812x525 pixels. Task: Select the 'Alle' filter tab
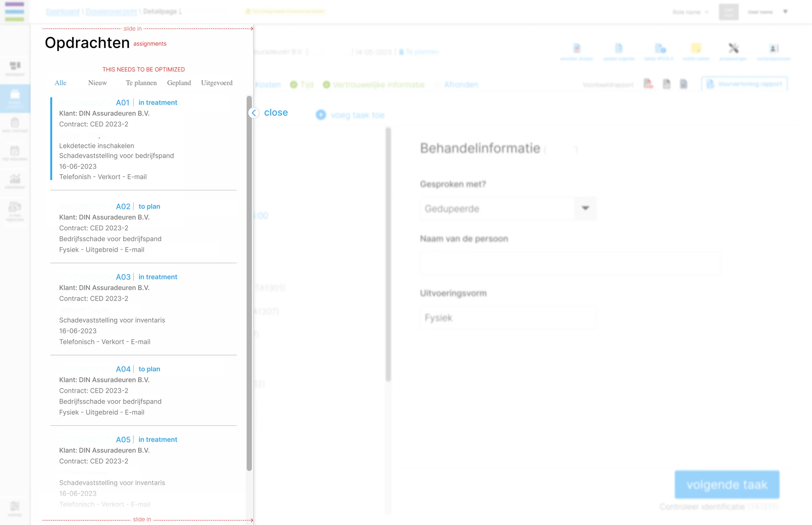click(x=60, y=83)
